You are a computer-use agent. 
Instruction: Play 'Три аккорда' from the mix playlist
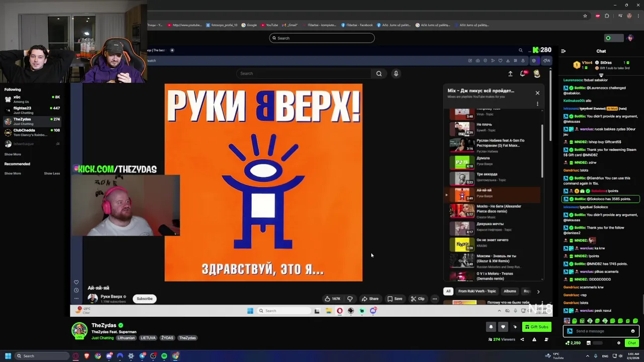pos(493,177)
